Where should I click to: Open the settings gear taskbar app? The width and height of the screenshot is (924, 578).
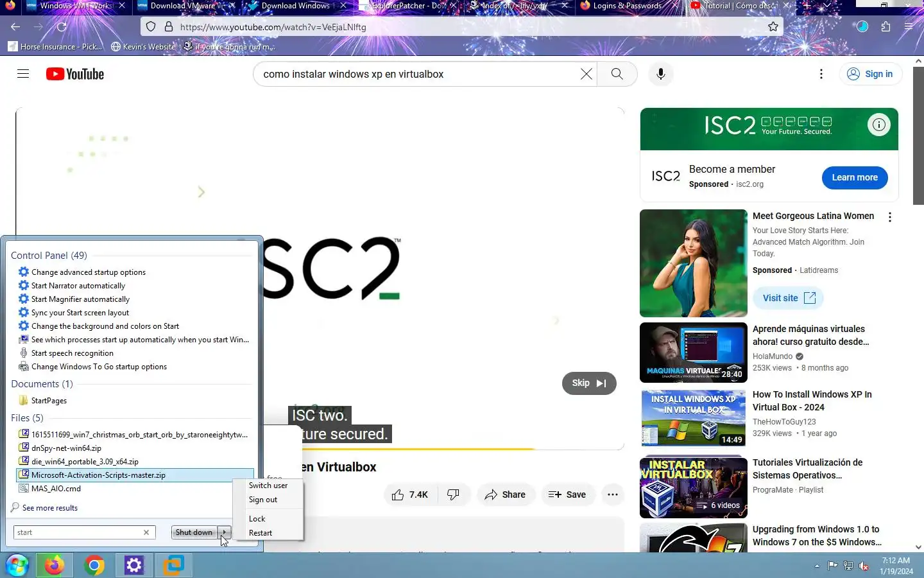[133, 565]
